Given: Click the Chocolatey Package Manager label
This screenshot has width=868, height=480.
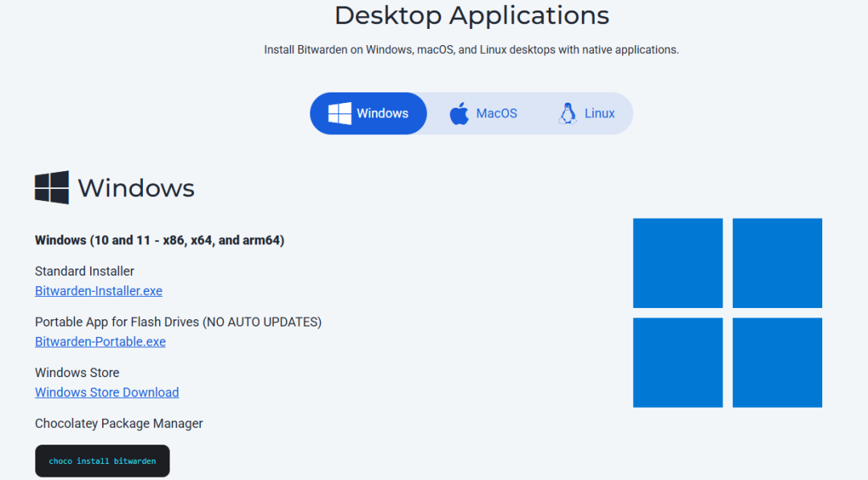Looking at the screenshot, I should tap(119, 424).
